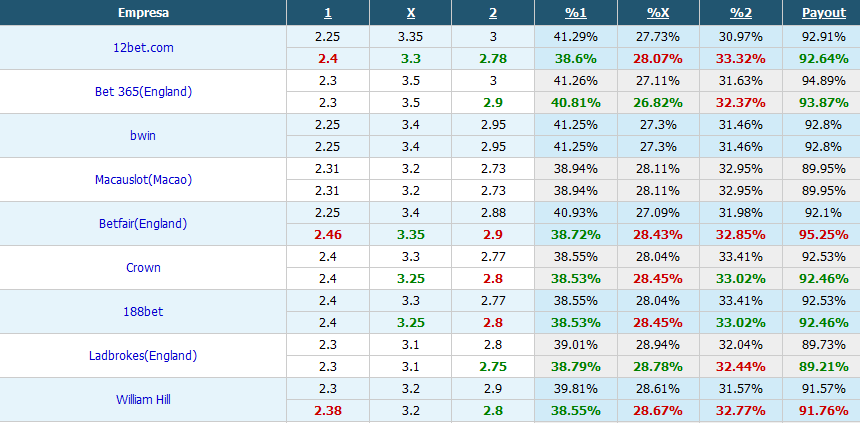This screenshot has width=860, height=423.
Task: Open the William Hill link
Action: 143,400
